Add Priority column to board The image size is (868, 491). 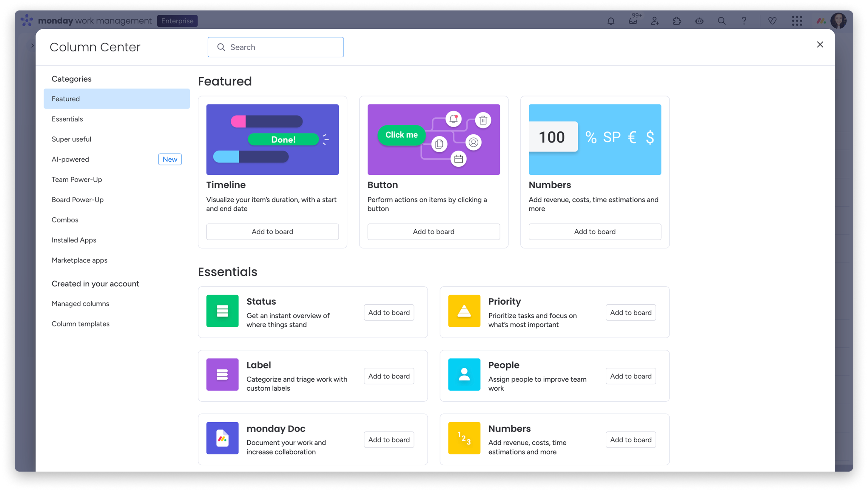[630, 312]
